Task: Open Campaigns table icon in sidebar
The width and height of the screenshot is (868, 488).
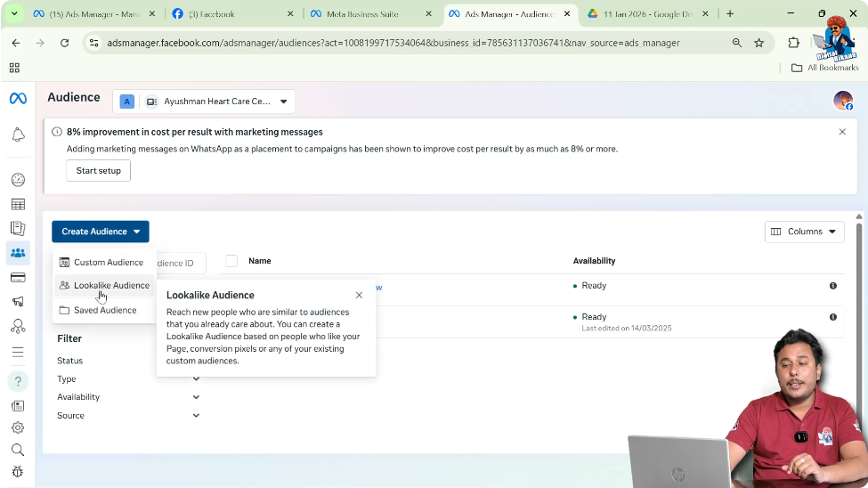Action: pyautogui.click(x=18, y=205)
